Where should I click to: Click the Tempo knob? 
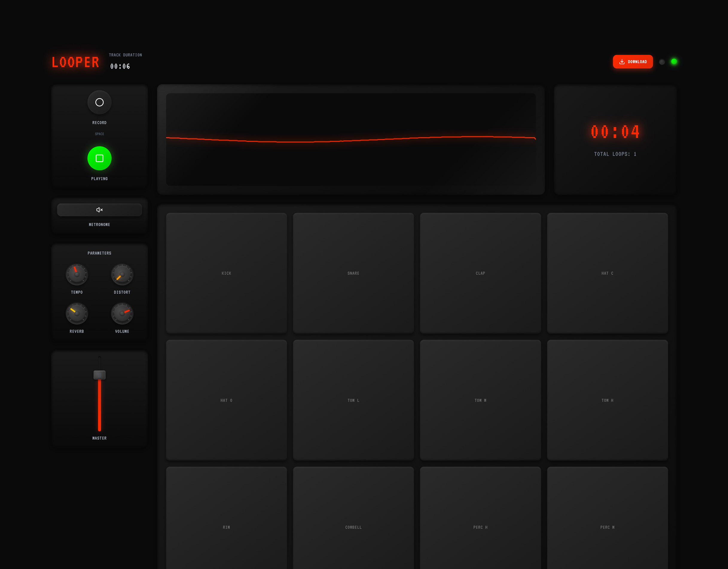click(x=77, y=275)
